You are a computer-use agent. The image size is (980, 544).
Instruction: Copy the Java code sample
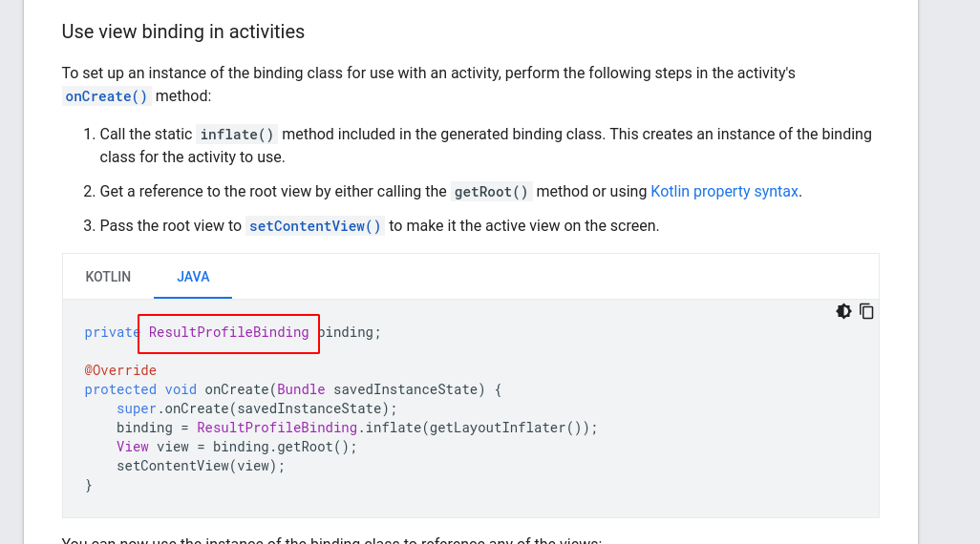[866, 311]
